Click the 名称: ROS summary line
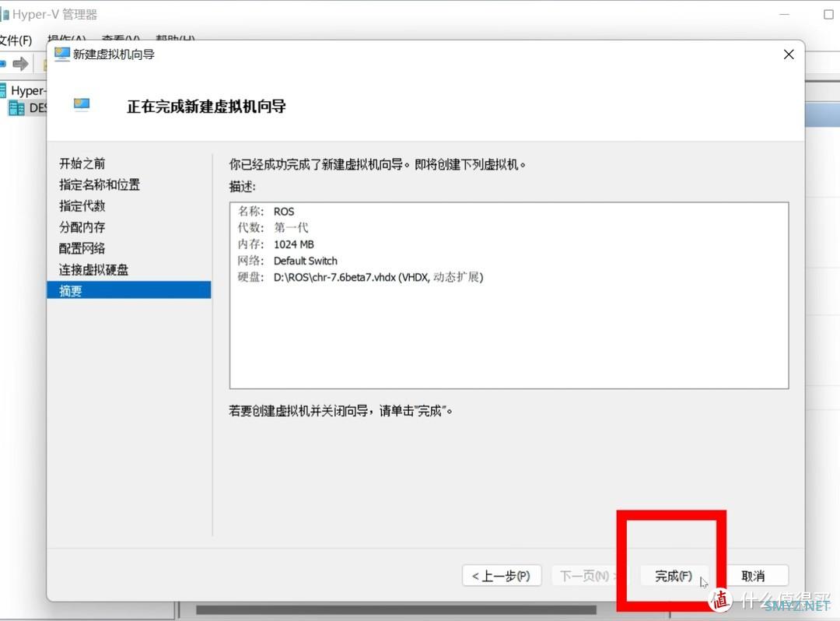Screen dimensions: 840x621 (266, 211)
